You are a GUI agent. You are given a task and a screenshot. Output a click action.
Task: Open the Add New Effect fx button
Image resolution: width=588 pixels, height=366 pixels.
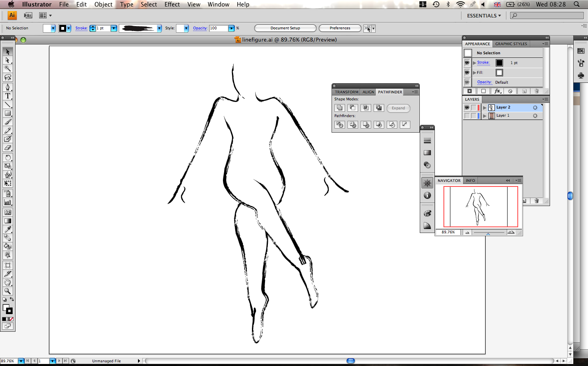click(497, 91)
